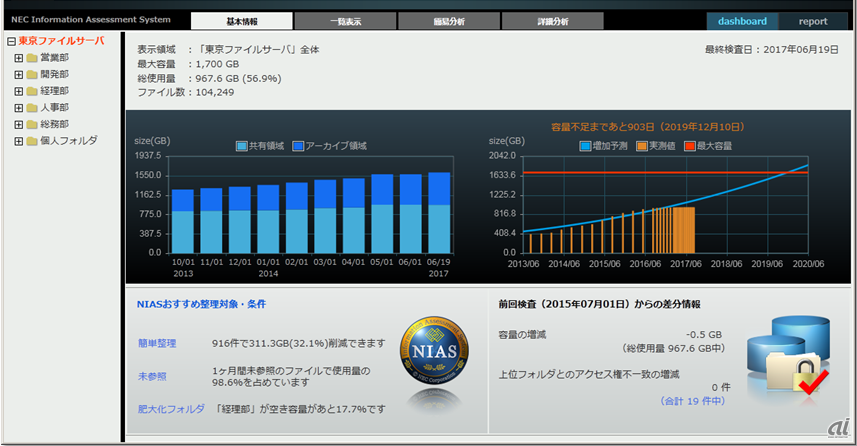Click the 総務部 folder icon
Image resolution: width=857 pixels, height=446 pixels.
click(32, 125)
